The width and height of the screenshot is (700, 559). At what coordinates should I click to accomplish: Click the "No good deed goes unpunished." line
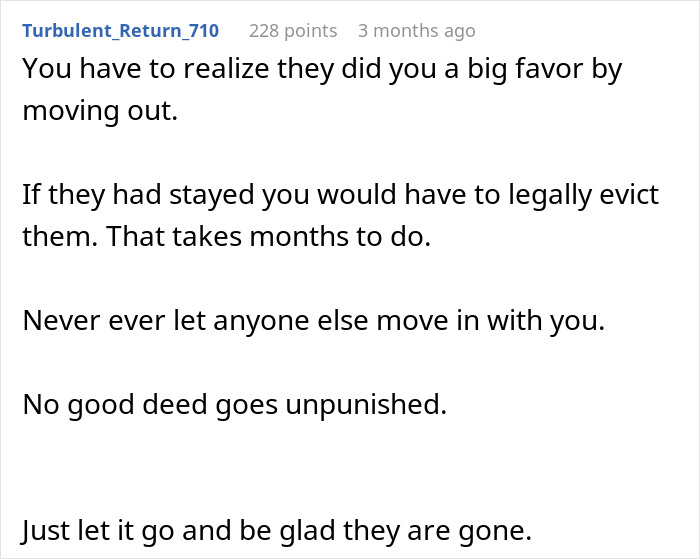(x=235, y=405)
